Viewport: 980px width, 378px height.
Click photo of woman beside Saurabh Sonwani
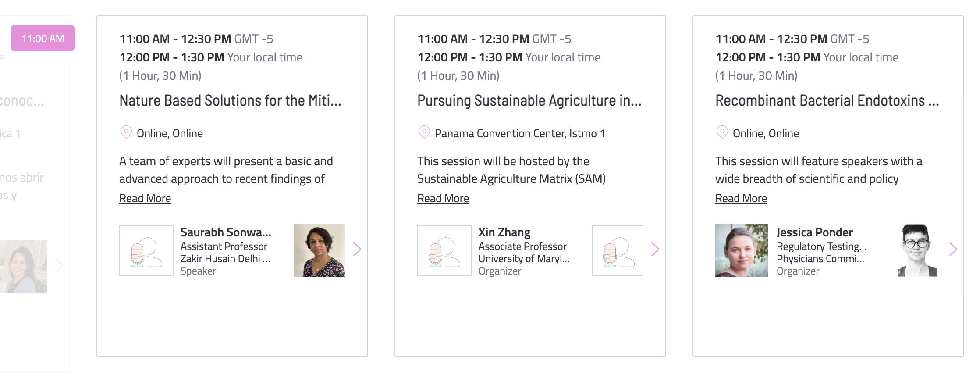(320, 250)
